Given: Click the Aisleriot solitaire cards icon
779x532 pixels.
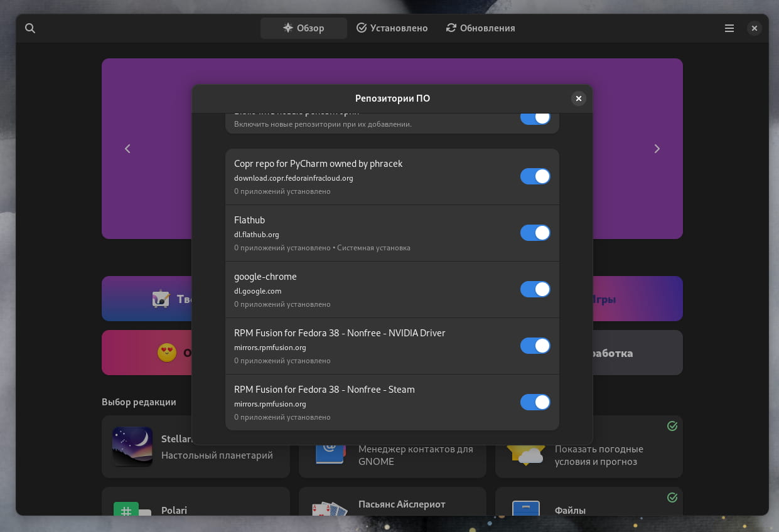Looking at the screenshot, I should pyautogui.click(x=330, y=508).
